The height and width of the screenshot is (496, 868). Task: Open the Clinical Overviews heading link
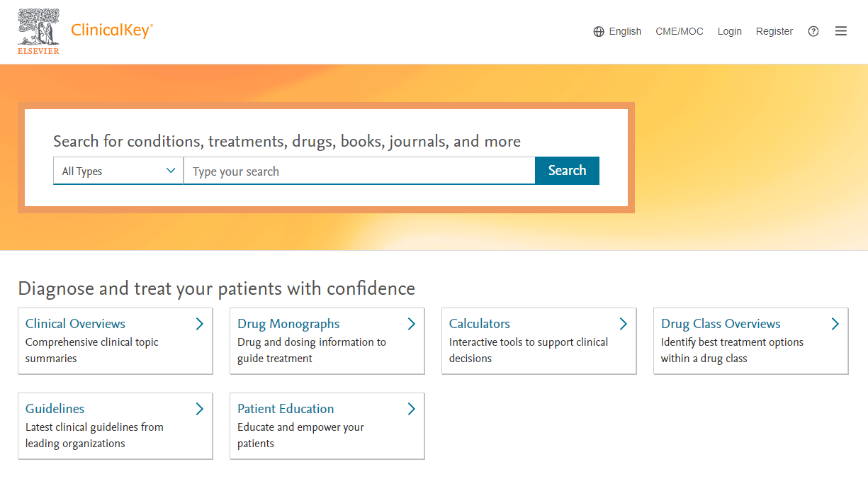[x=75, y=324]
